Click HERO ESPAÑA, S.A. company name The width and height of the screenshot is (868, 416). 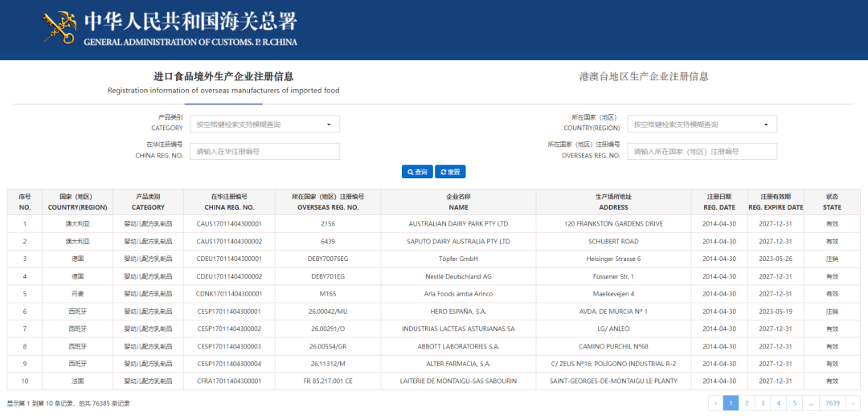pos(458,312)
